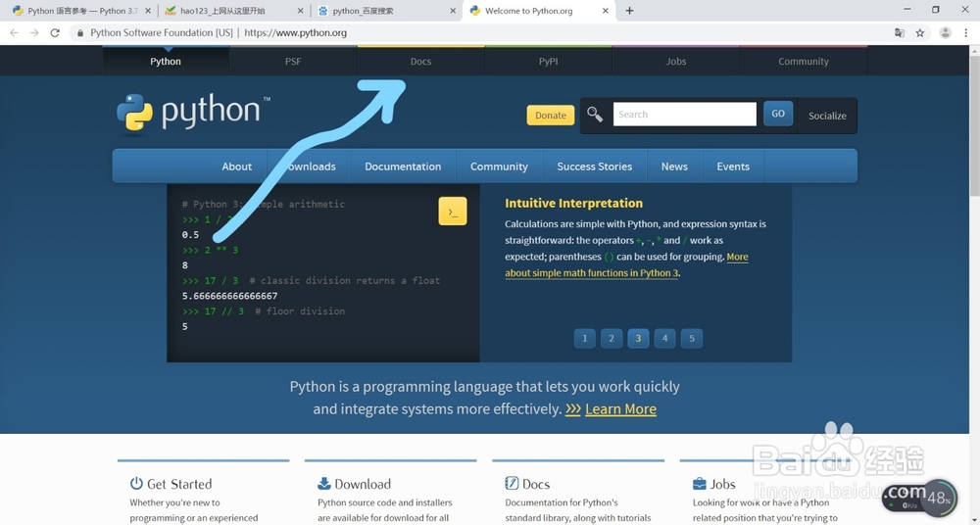Click the padlock site security icon
Image resolution: width=980 pixels, height=525 pixels.
point(80,33)
